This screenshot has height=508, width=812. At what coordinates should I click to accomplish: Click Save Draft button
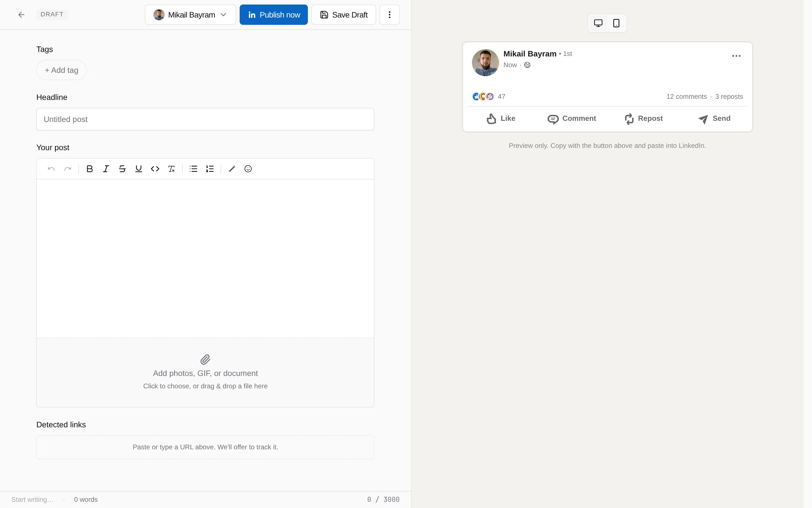pos(344,15)
